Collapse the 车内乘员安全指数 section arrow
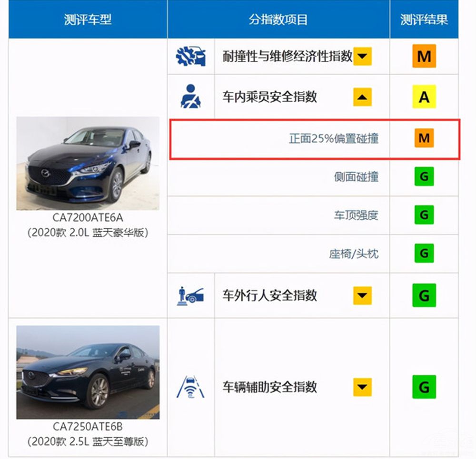 click(362, 97)
